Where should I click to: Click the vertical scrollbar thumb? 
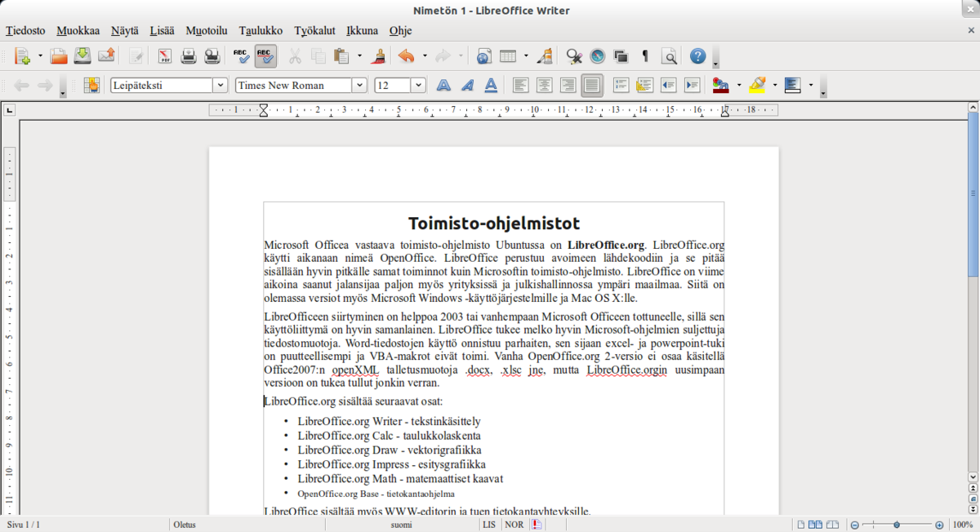click(973, 193)
